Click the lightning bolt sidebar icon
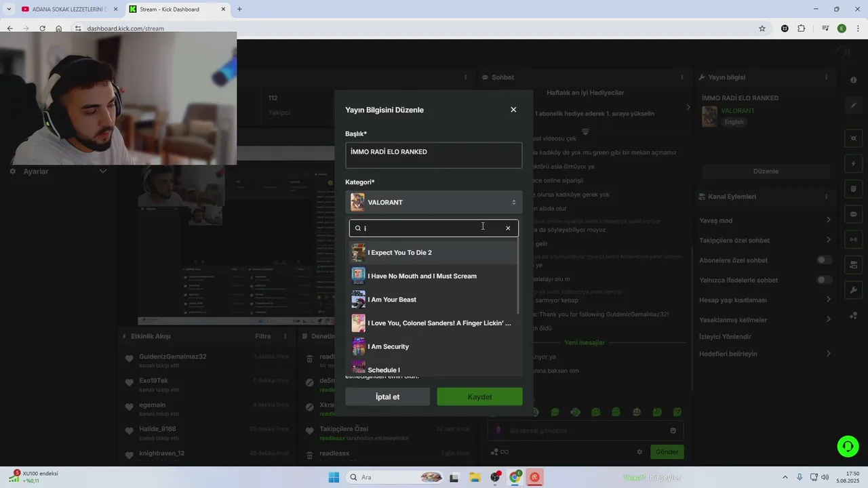 [x=854, y=164]
